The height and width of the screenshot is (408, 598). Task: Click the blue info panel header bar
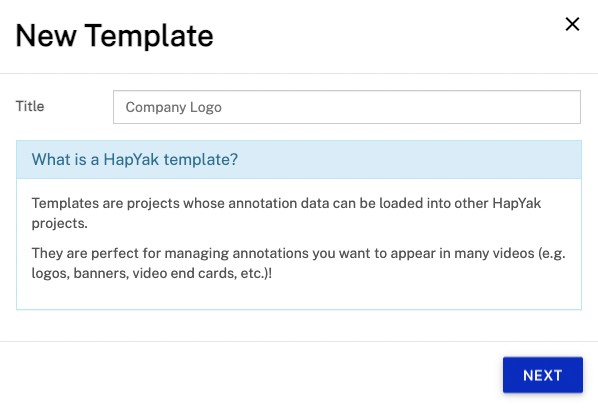(x=299, y=159)
